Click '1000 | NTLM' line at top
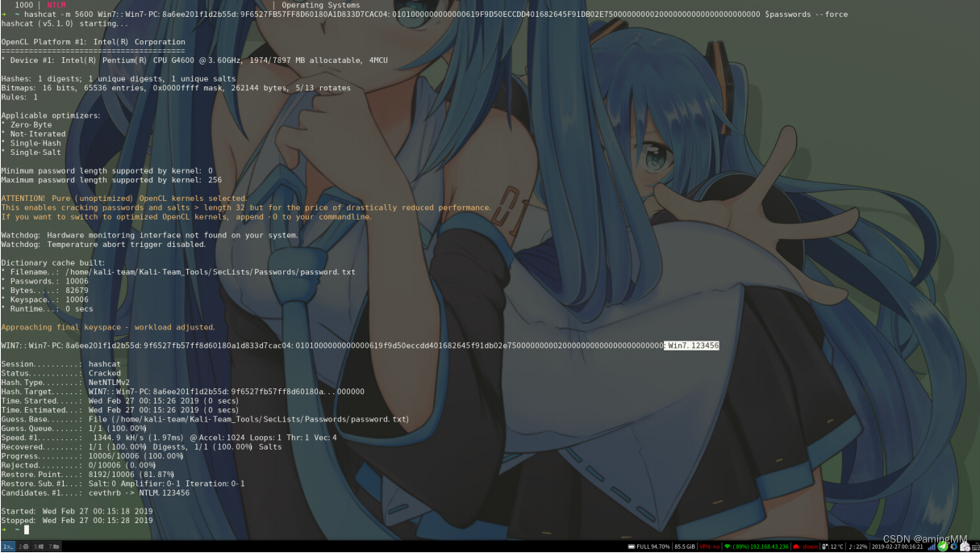The width and height of the screenshot is (980, 553). (x=40, y=5)
